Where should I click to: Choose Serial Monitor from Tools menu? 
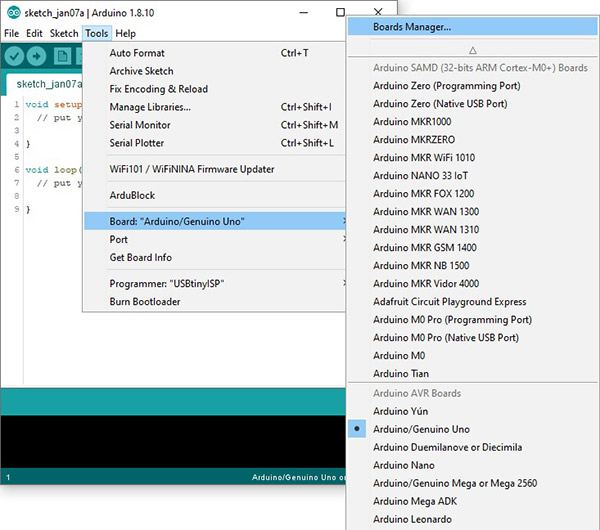pos(140,125)
